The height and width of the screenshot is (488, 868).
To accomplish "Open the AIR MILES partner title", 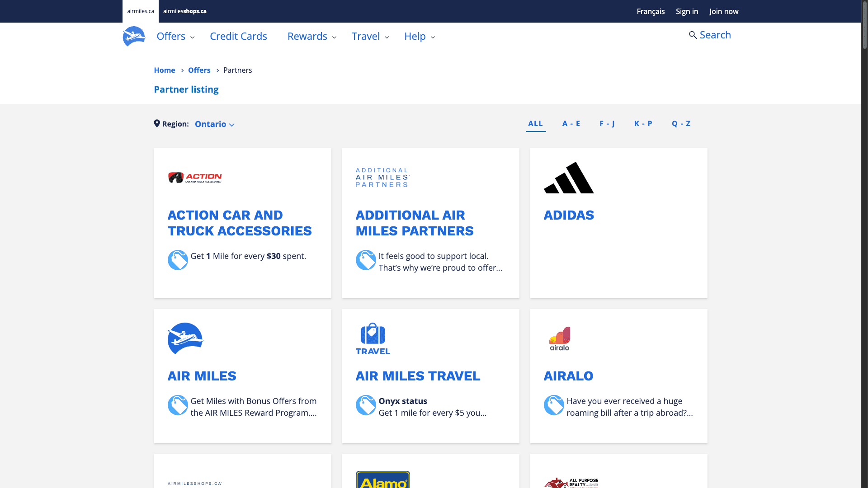I will click(202, 376).
